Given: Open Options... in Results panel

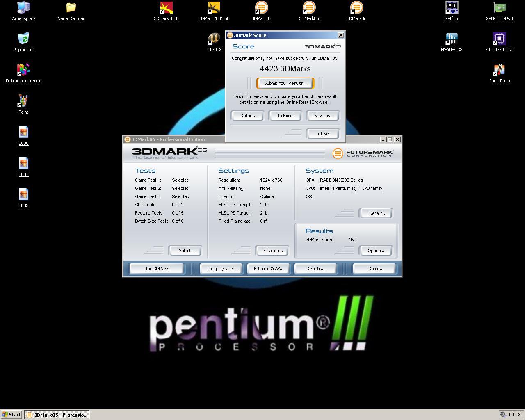Looking at the screenshot, I should pyautogui.click(x=377, y=251).
